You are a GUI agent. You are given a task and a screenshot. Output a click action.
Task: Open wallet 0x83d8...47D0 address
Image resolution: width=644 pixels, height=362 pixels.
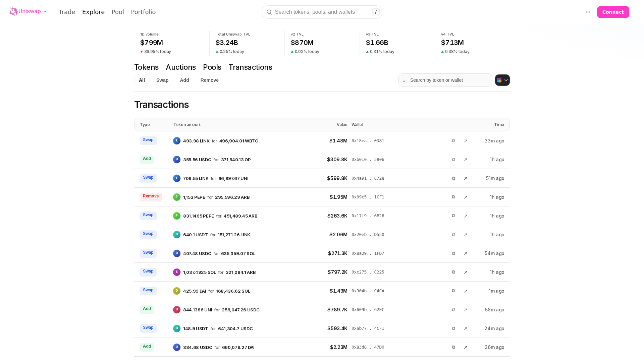coord(368,347)
